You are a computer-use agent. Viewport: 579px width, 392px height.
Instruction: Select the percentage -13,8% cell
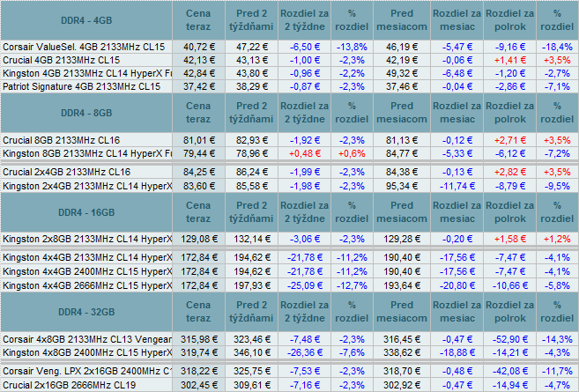click(x=352, y=47)
